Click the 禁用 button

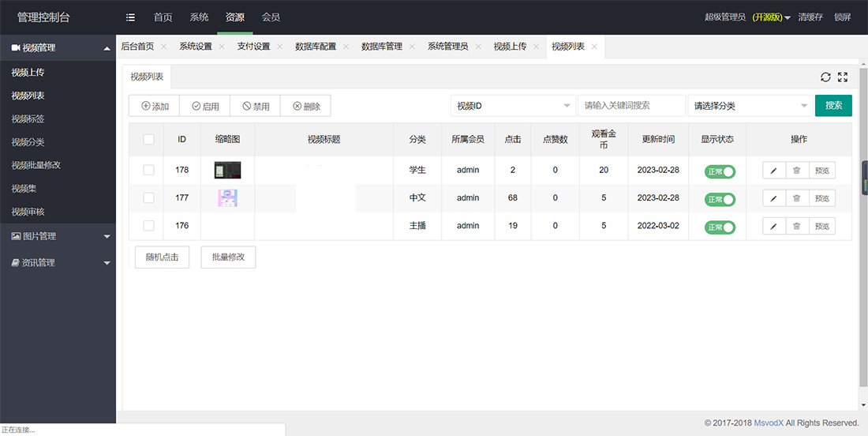(255, 106)
